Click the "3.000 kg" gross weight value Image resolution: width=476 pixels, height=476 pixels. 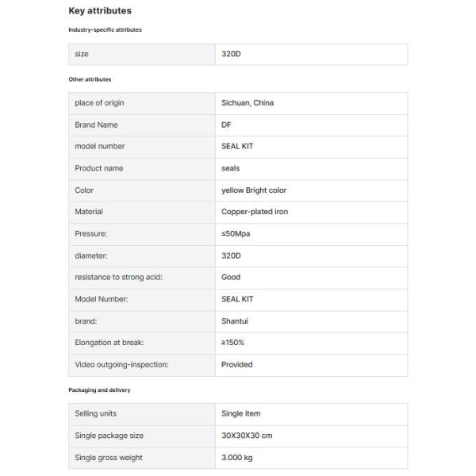click(238, 458)
